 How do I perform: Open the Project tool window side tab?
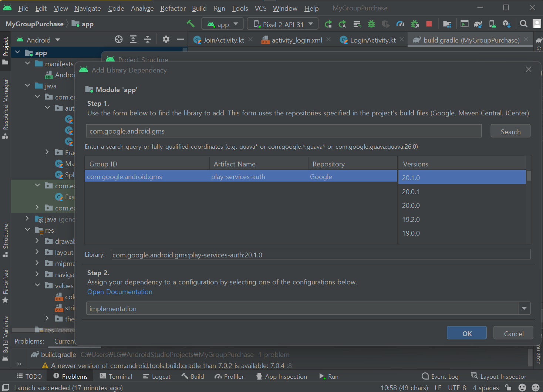pyautogui.click(x=6, y=51)
